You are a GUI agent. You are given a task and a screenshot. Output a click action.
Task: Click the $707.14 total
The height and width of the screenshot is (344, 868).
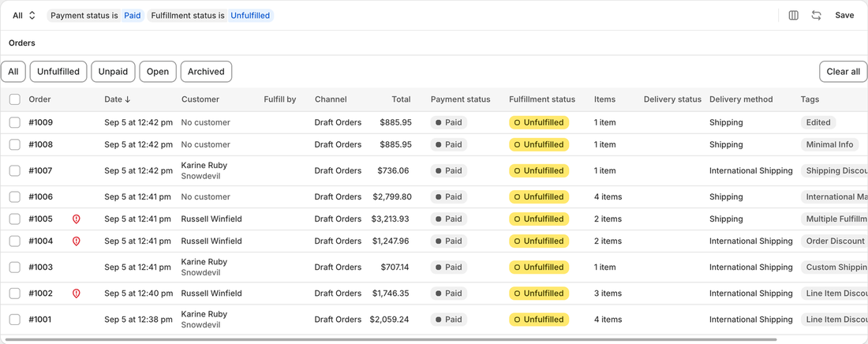395,267
